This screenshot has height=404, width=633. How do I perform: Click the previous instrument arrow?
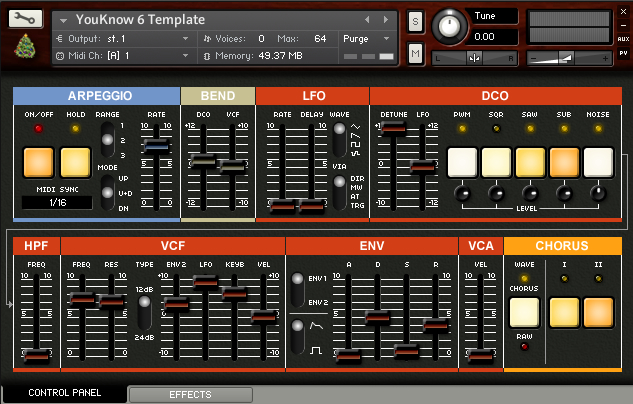coord(368,20)
